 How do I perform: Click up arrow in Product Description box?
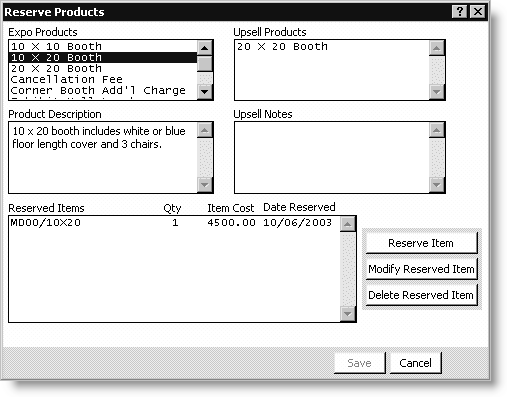(x=205, y=130)
